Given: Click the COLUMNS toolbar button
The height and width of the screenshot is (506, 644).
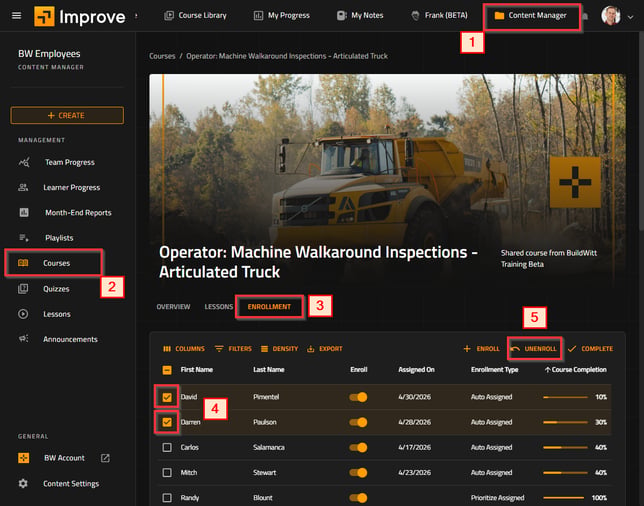Looking at the screenshot, I should point(184,349).
